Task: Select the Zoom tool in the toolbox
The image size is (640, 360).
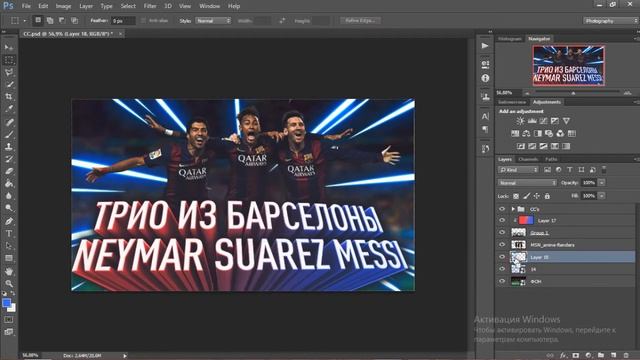Action: 9,284
